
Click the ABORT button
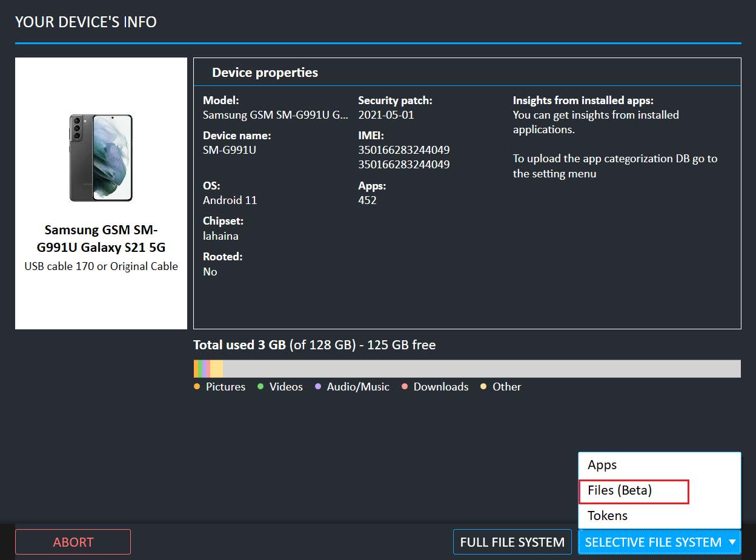(x=73, y=542)
